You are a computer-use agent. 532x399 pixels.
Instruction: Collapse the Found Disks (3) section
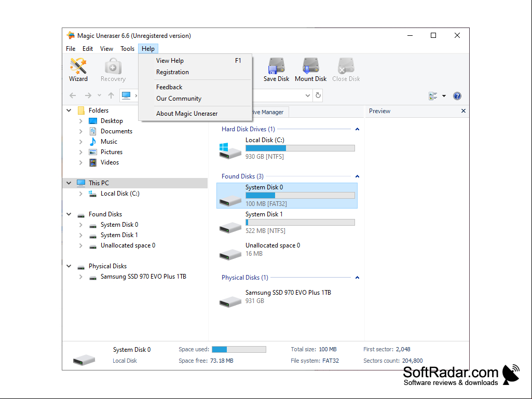357,176
